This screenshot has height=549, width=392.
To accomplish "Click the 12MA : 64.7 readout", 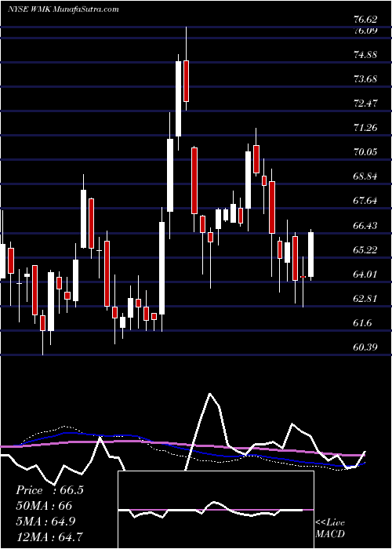I will [50, 536].
